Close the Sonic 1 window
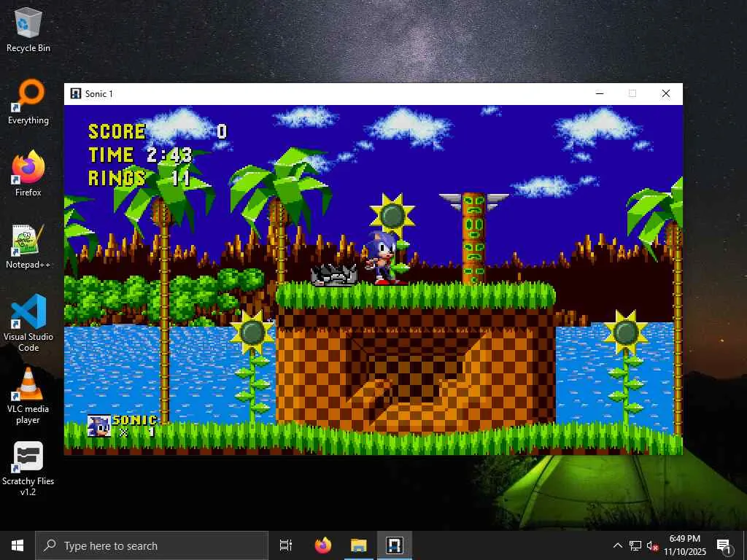 pyautogui.click(x=666, y=93)
